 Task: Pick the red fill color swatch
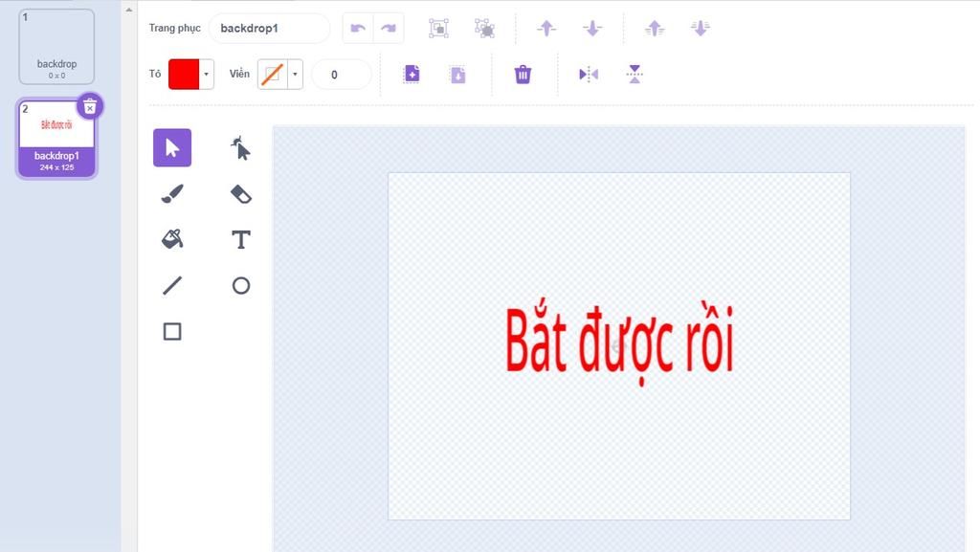point(184,74)
